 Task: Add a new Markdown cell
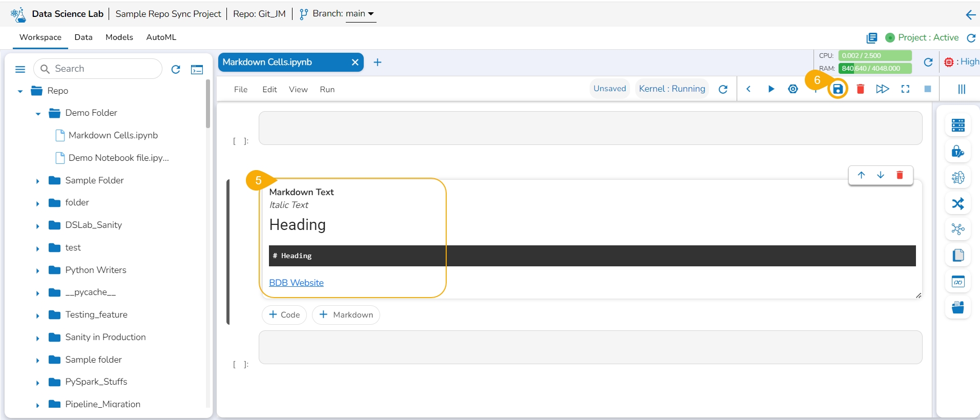pos(346,315)
